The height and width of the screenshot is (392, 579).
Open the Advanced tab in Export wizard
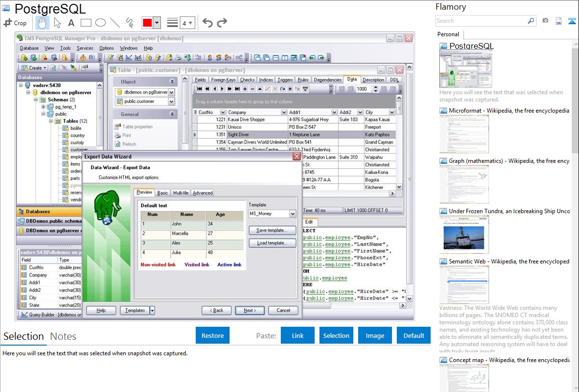(x=203, y=193)
